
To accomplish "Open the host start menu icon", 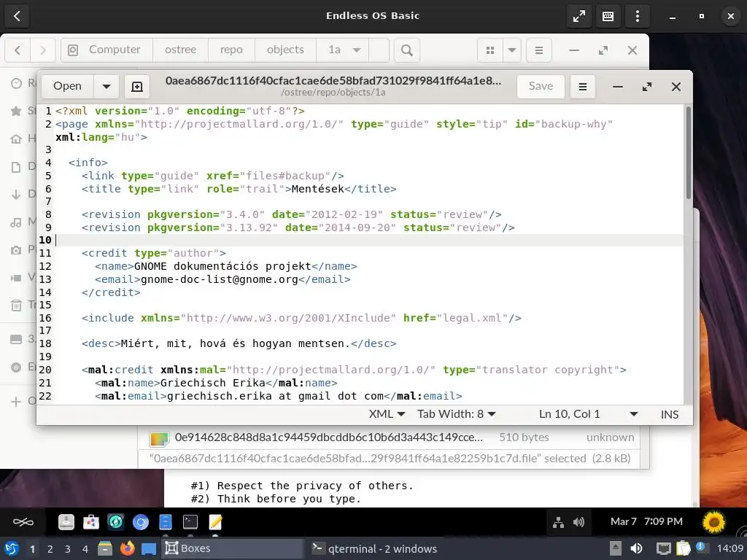I will pos(12,548).
